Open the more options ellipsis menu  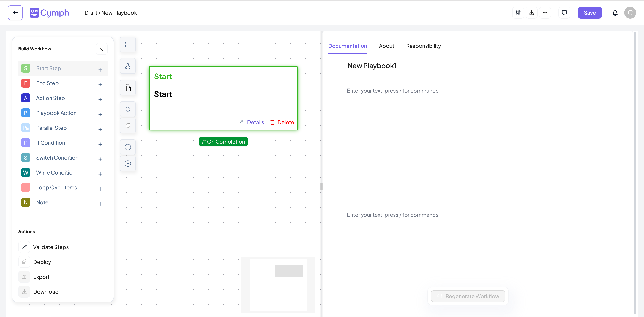pos(545,12)
